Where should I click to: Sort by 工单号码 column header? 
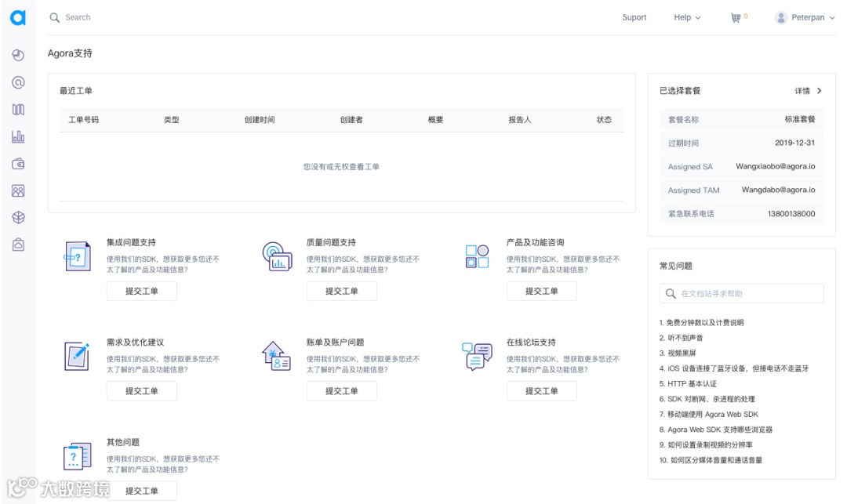(x=84, y=120)
